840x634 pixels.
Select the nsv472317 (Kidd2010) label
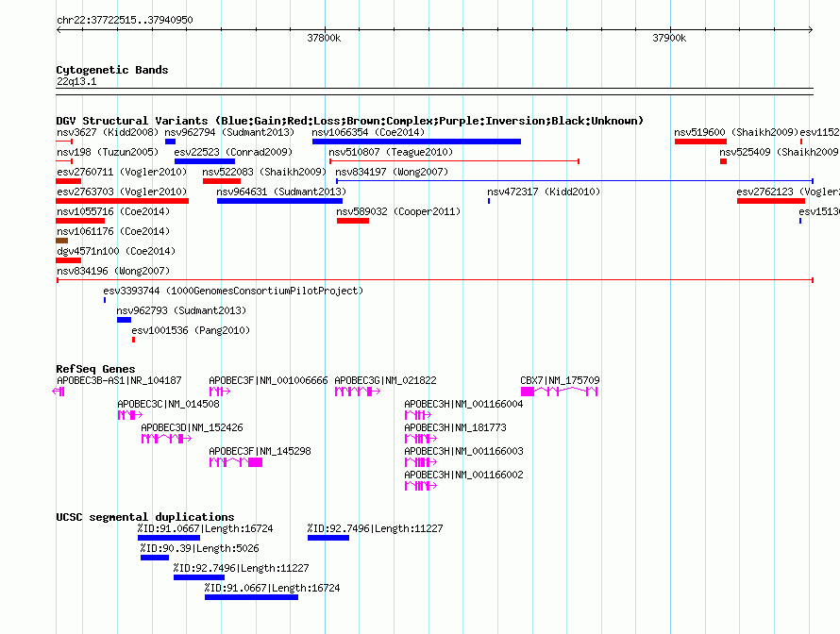(x=544, y=192)
